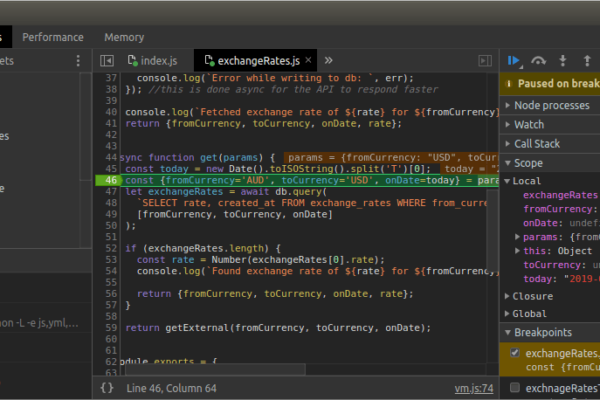
Task: Click the 'return getExternal' line of code
Action: pos(278,328)
